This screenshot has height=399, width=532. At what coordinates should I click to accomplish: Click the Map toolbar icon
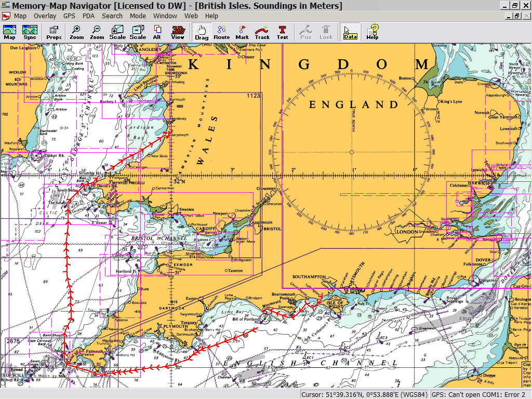point(9,32)
